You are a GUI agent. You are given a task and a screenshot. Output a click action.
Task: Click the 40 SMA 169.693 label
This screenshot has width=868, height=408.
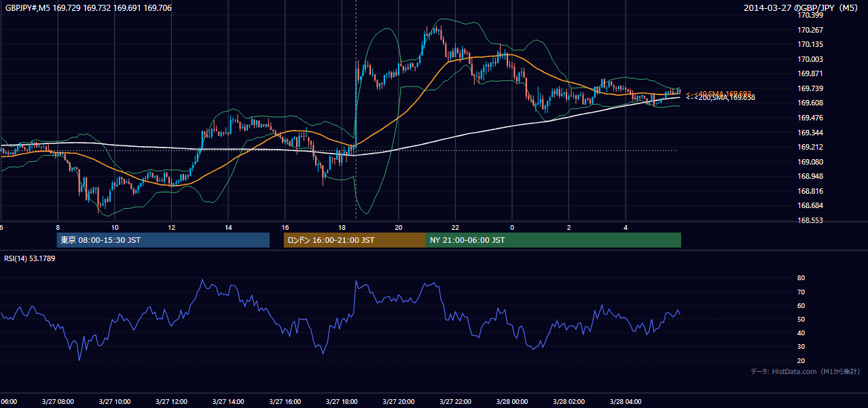(719, 93)
